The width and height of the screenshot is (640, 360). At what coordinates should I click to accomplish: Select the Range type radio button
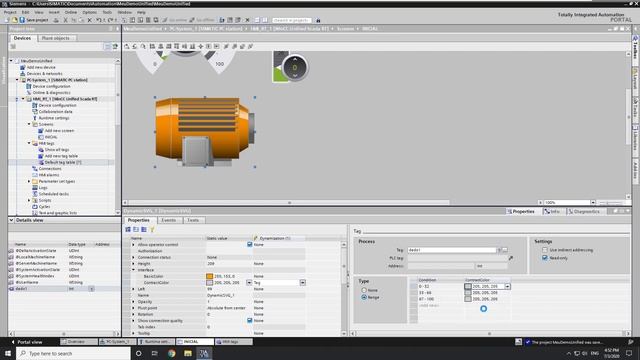(364, 297)
